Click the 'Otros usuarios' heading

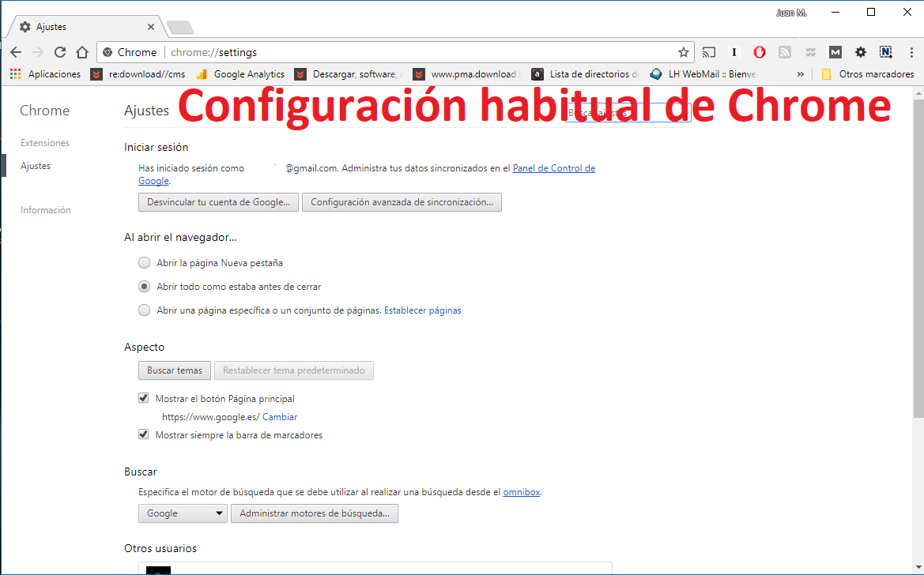pyautogui.click(x=160, y=548)
